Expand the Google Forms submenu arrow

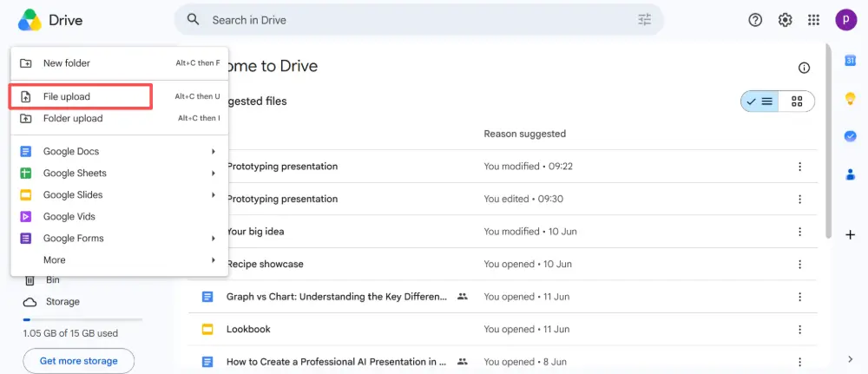tap(214, 239)
